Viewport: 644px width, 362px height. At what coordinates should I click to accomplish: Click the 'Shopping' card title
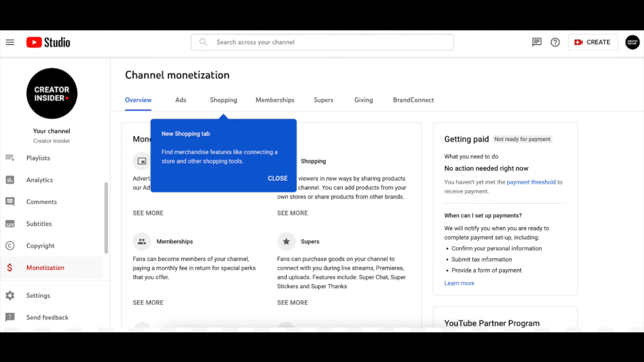click(313, 161)
